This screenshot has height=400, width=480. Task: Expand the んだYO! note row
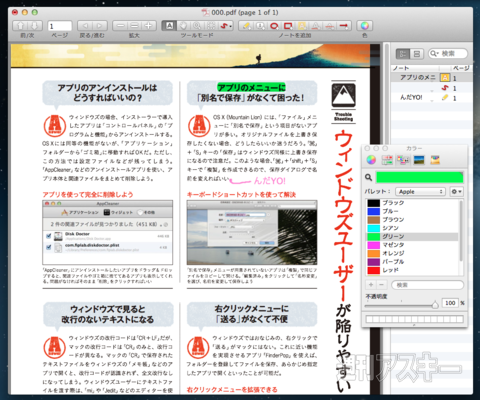coord(432,101)
